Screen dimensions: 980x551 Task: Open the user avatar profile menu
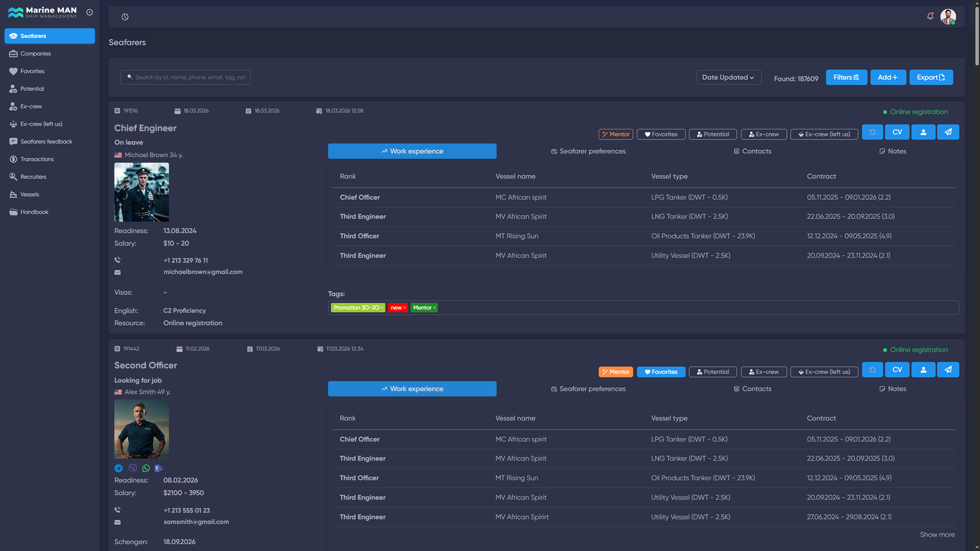948,17
